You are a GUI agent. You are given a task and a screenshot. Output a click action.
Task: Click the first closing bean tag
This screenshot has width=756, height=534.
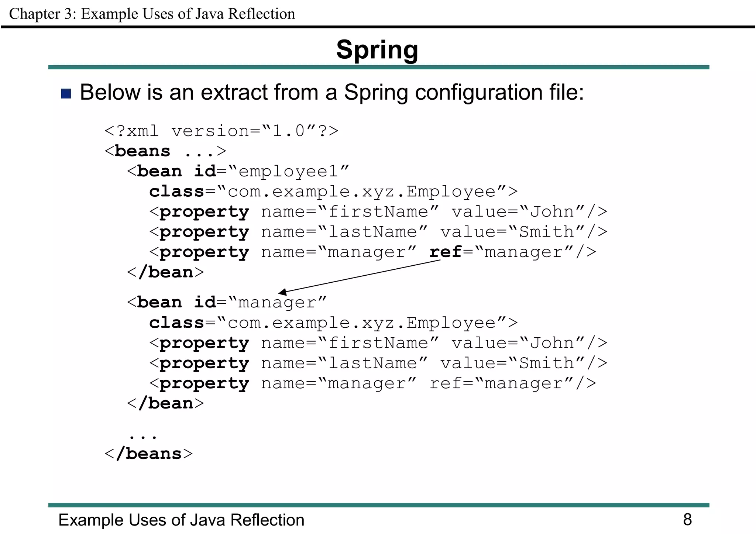(x=165, y=272)
